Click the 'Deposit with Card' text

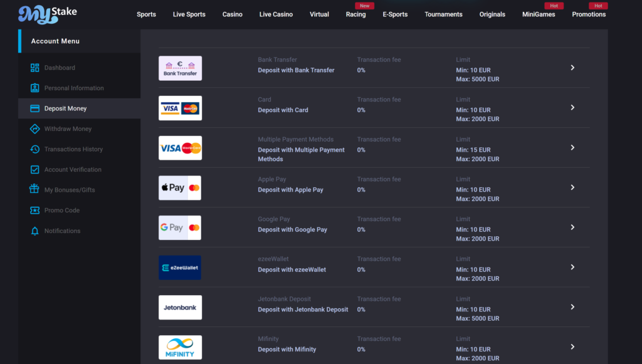283,110
